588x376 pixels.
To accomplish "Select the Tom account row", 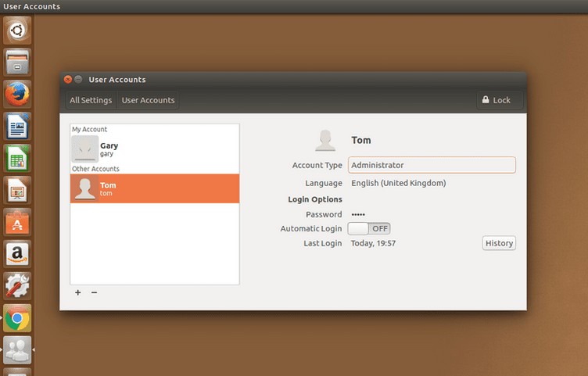I will (155, 188).
